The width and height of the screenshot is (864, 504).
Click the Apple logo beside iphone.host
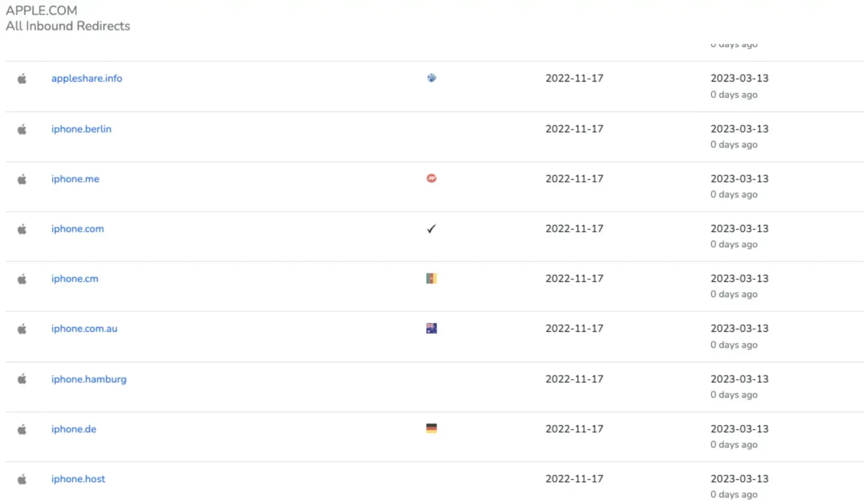tap(22, 479)
